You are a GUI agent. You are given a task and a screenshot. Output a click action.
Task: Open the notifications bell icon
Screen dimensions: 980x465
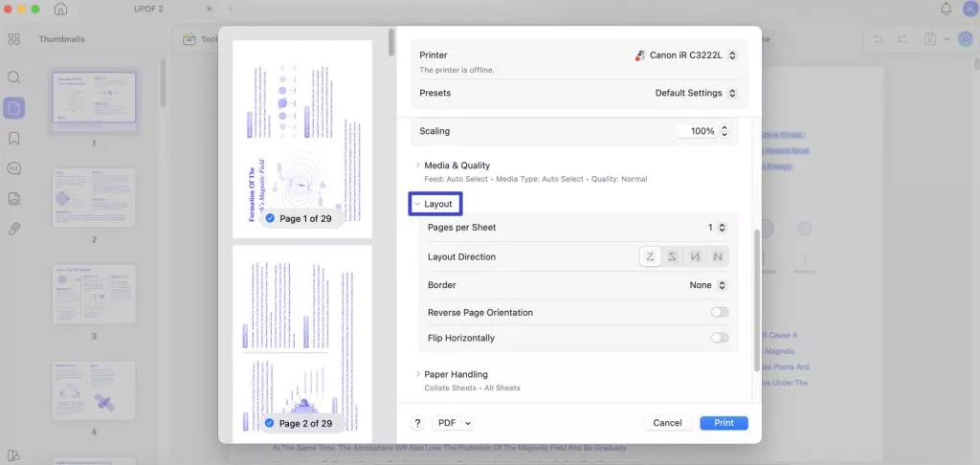(x=947, y=10)
